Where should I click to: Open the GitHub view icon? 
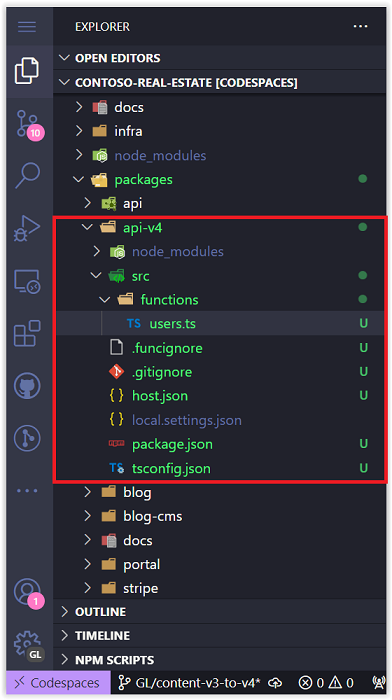pyautogui.click(x=27, y=386)
